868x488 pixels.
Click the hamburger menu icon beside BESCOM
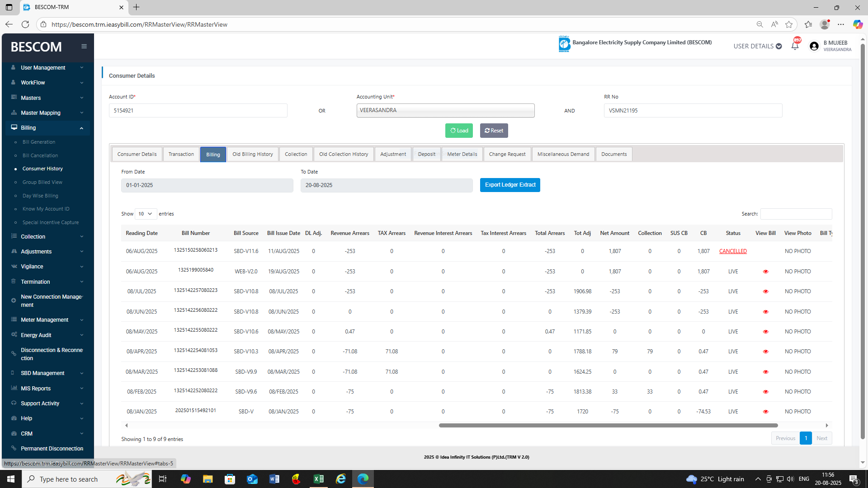(x=84, y=46)
